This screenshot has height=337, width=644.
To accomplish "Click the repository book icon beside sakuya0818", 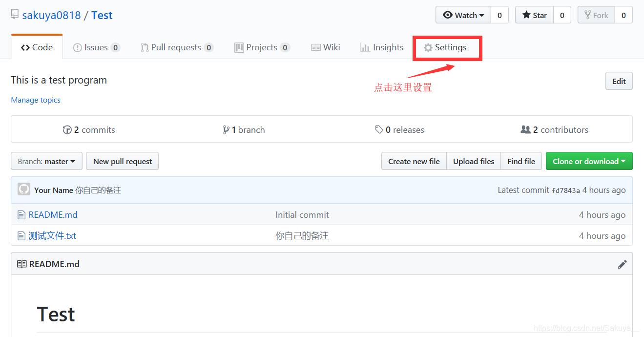I will (15, 15).
